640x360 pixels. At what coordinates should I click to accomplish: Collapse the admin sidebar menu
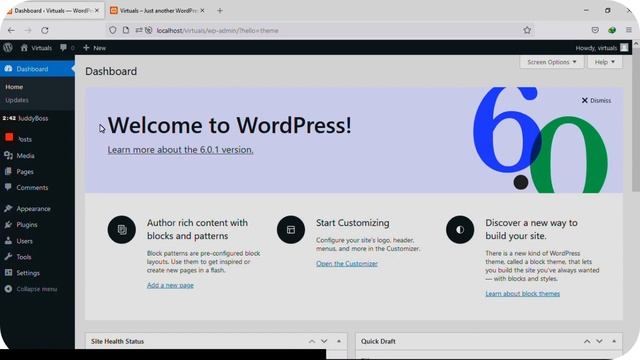pos(31,289)
